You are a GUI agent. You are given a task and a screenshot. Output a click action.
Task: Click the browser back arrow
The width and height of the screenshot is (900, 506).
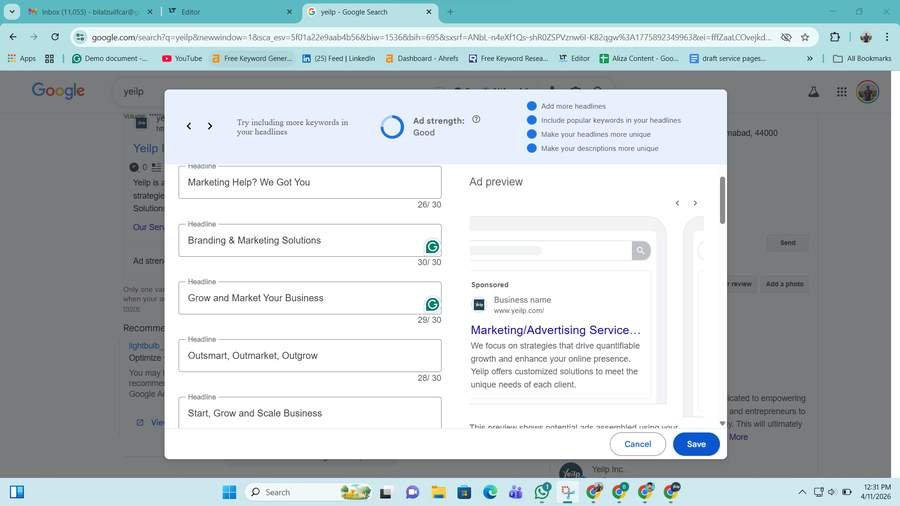[x=13, y=37]
